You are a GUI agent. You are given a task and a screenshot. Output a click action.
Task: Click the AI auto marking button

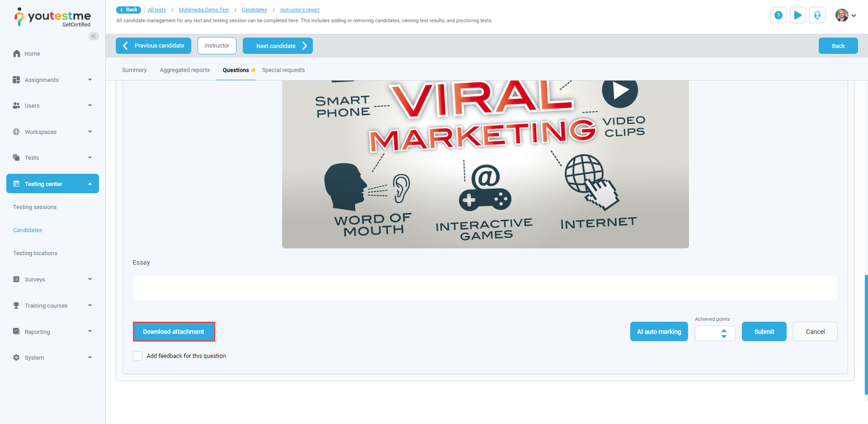tap(659, 332)
